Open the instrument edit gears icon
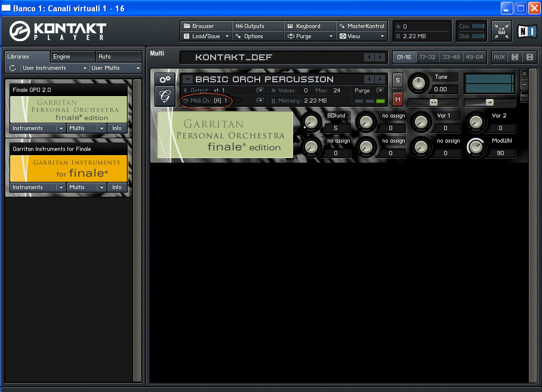 tap(165, 79)
